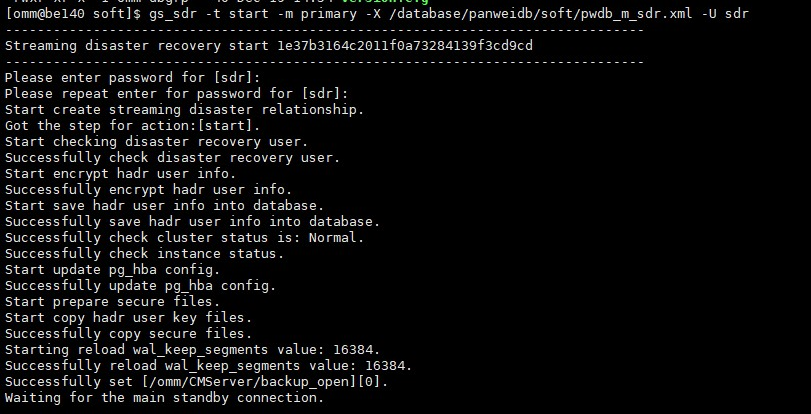
Task: Click 'Successfully encrypt hadr user info.' line
Action: [149, 190]
